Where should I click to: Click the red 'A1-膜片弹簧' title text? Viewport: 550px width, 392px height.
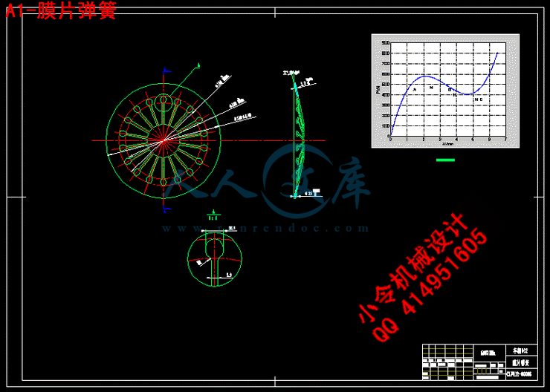61,11
